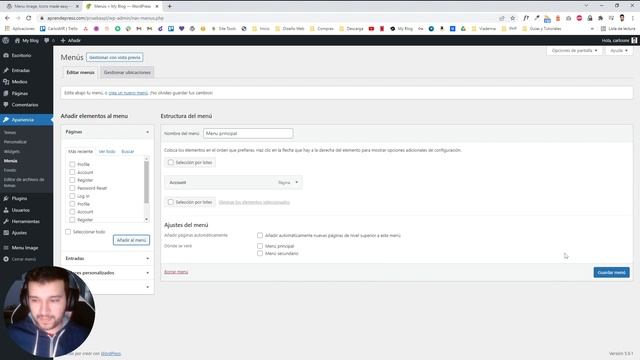The width and height of the screenshot is (640, 360).
Task: Check Menú principal location checkbox
Action: tap(260, 246)
